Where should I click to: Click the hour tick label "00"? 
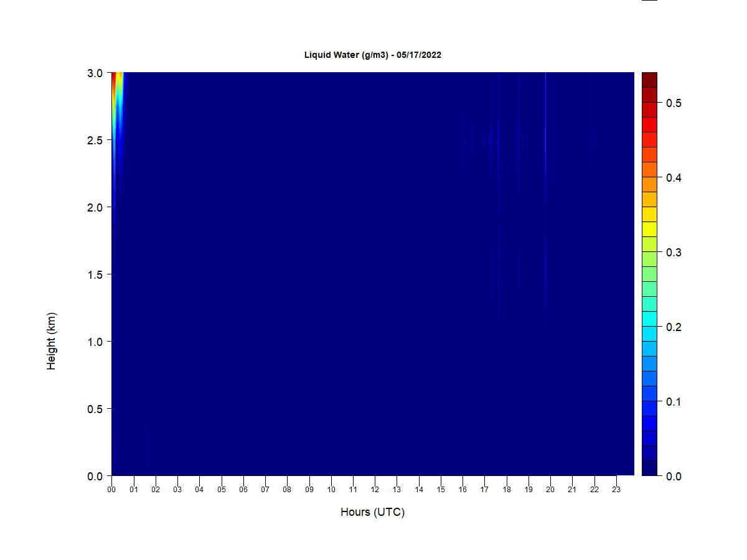pos(111,490)
